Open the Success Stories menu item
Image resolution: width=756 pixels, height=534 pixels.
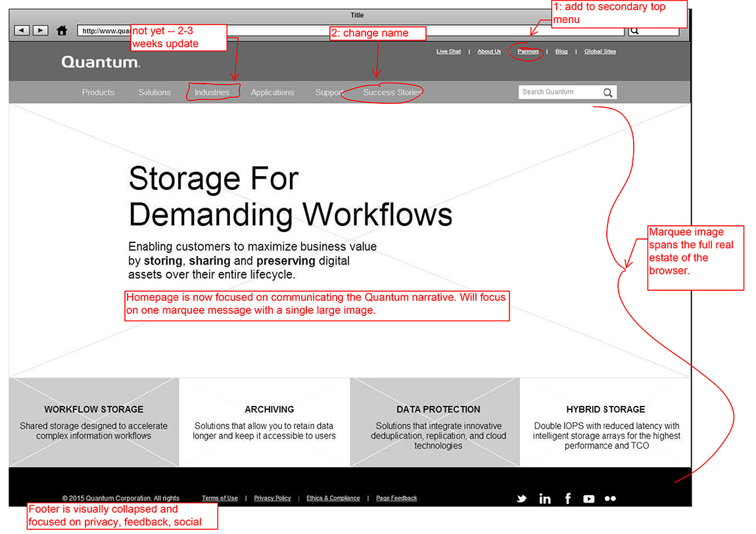click(x=392, y=93)
